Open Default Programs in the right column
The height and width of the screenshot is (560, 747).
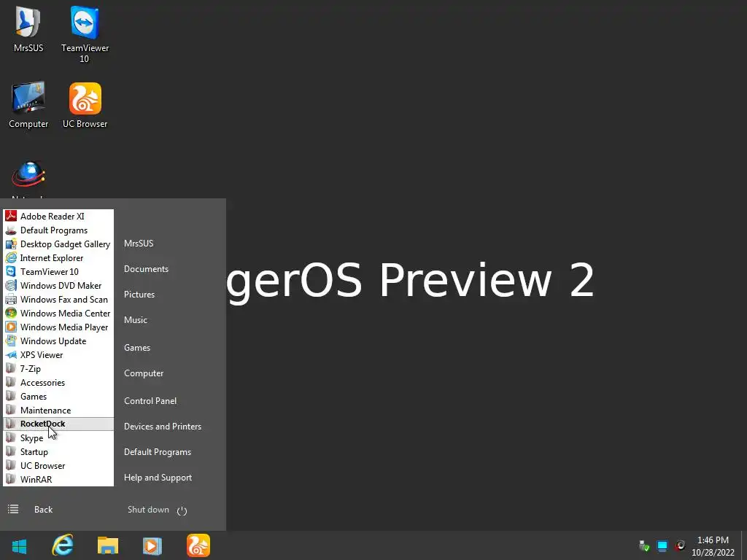click(x=158, y=452)
